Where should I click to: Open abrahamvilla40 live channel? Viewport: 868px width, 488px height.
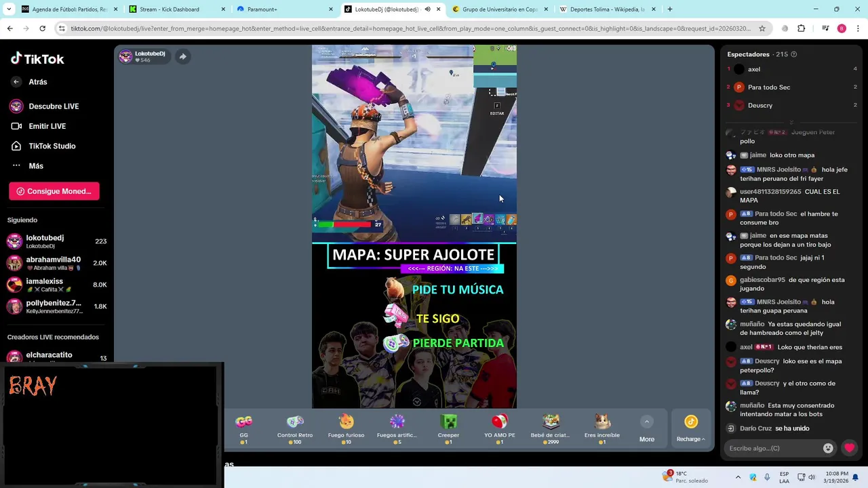pos(56,263)
